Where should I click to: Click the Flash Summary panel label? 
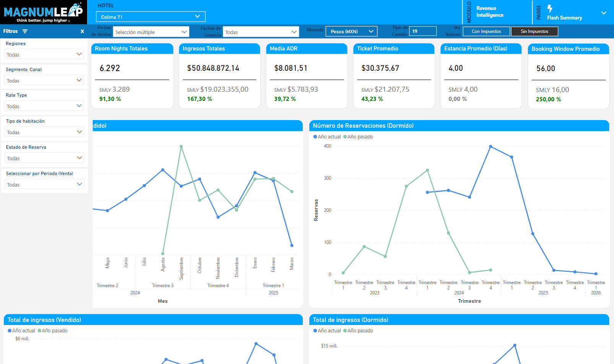pos(564,18)
